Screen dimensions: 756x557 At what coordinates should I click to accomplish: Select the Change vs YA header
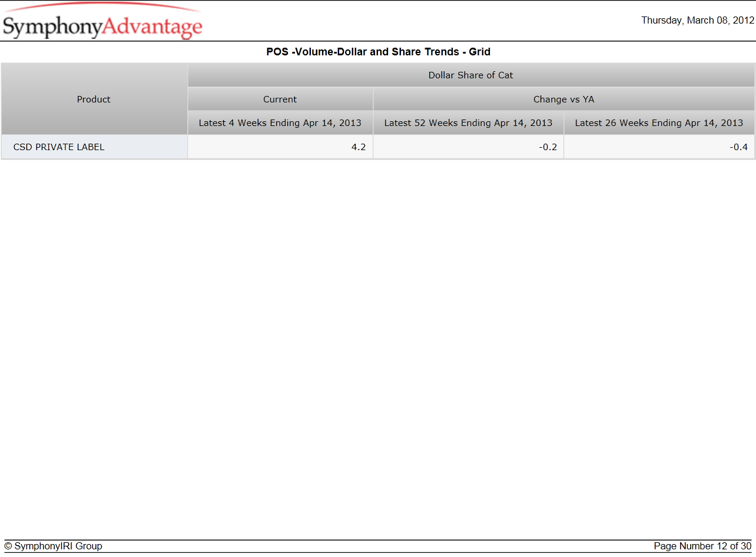[x=564, y=99]
